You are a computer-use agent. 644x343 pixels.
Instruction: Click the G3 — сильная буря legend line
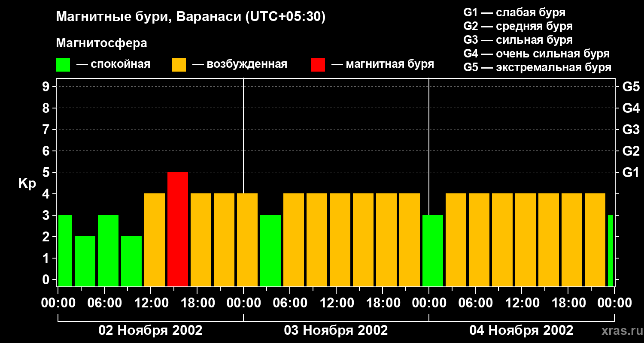click(x=518, y=40)
